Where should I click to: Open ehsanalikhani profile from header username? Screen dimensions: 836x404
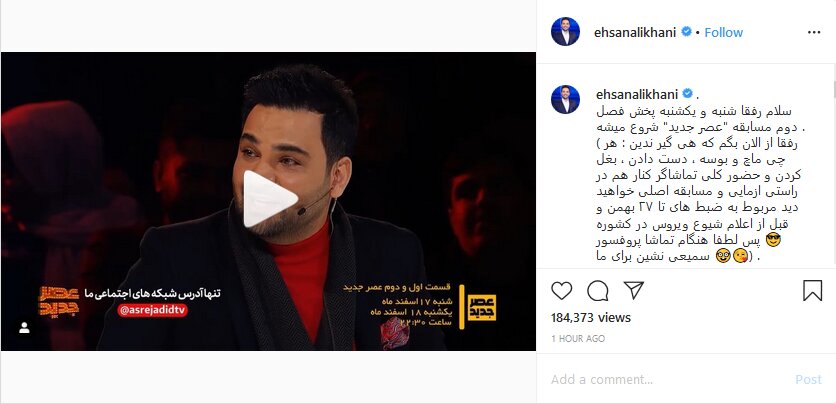click(x=634, y=33)
